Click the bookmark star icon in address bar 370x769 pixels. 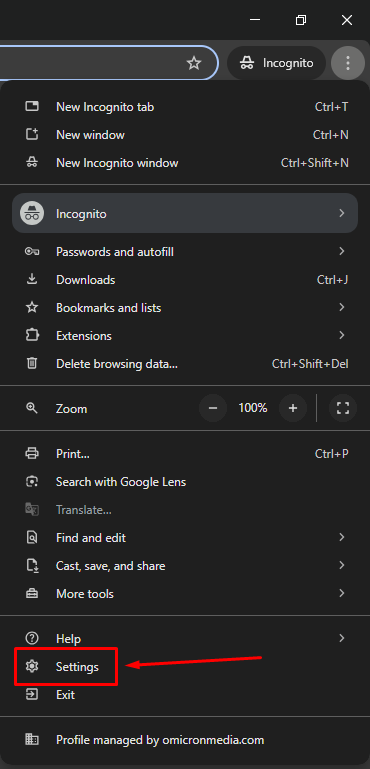pos(194,63)
